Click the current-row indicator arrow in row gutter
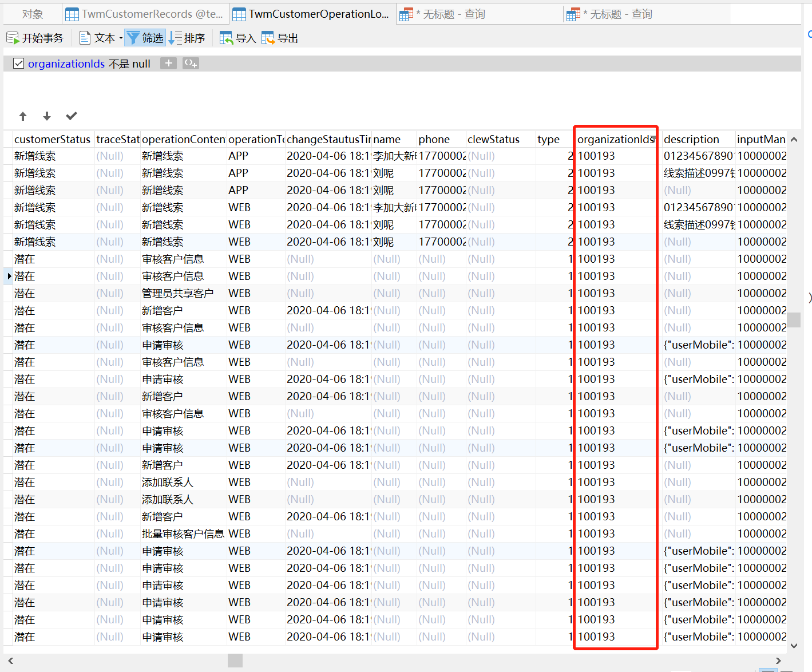 click(x=9, y=276)
